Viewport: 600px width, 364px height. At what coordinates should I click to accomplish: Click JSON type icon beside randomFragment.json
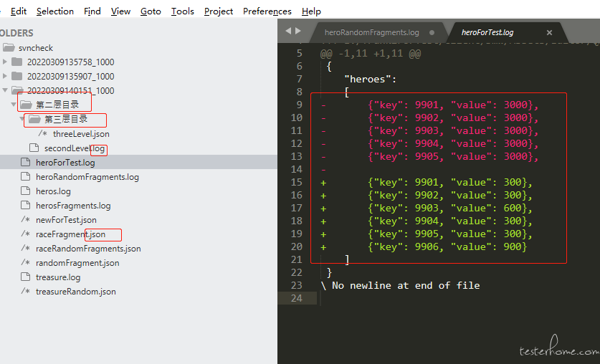(x=25, y=263)
